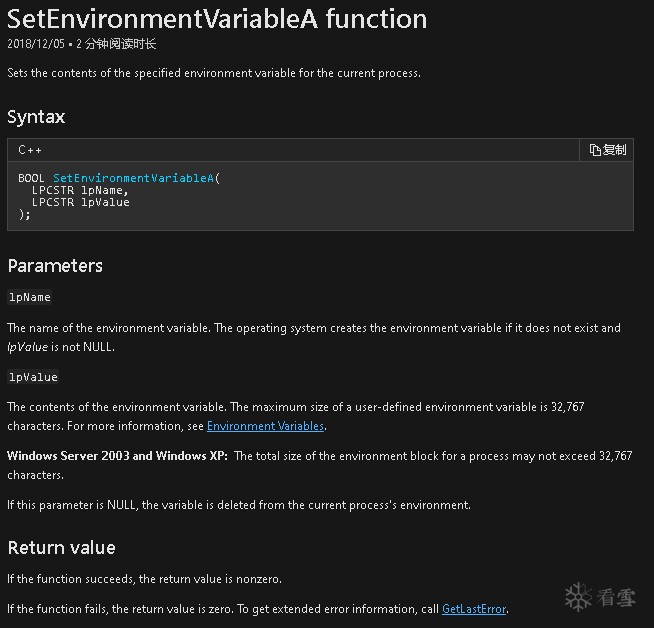Click the SetEnvironmentVariableA function page title
Viewport: 654px width, 628px height.
[x=217, y=19]
